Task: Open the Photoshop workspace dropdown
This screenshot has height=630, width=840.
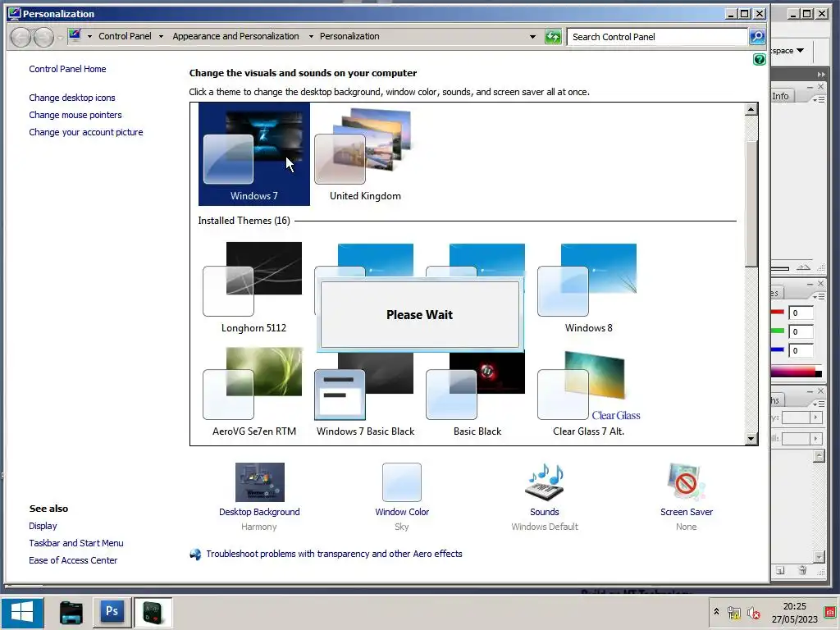Action: point(790,50)
